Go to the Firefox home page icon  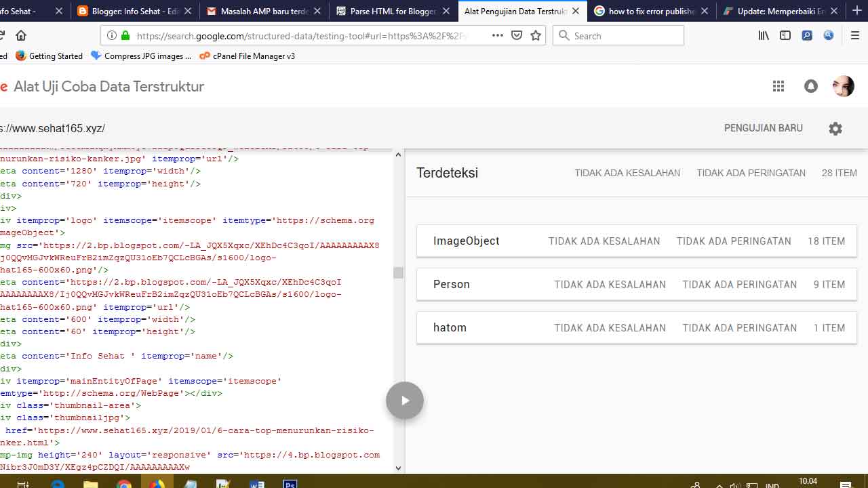[x=21, y=35]
